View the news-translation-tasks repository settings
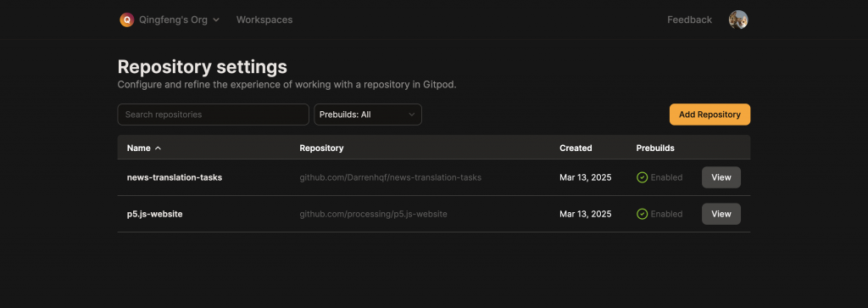868x308 pixels. point(721,178)
